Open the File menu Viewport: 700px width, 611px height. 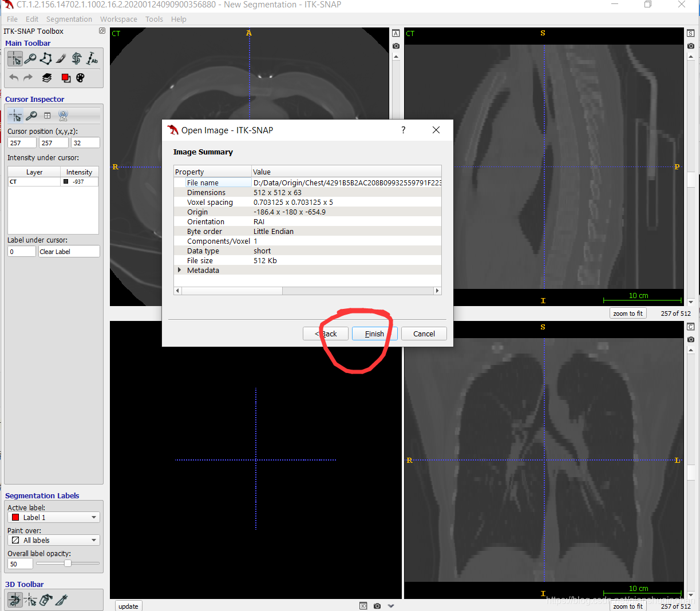tap(12, 19)
